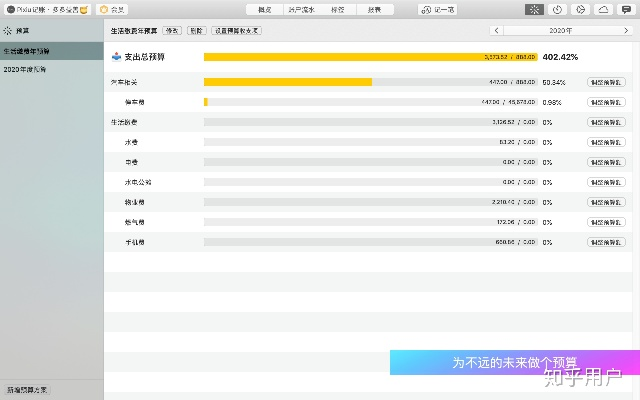
Task: Click the 制定预算 button in the 停车费 row
Action: point(606,102)
